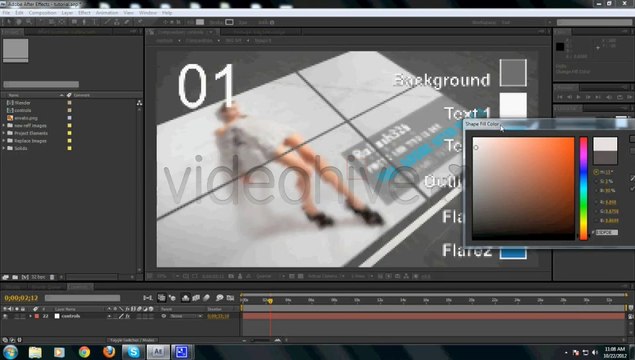This screenshot has height=360, width=635.
Task: Click the project flowchart icon
Action: tap(139, 103)
